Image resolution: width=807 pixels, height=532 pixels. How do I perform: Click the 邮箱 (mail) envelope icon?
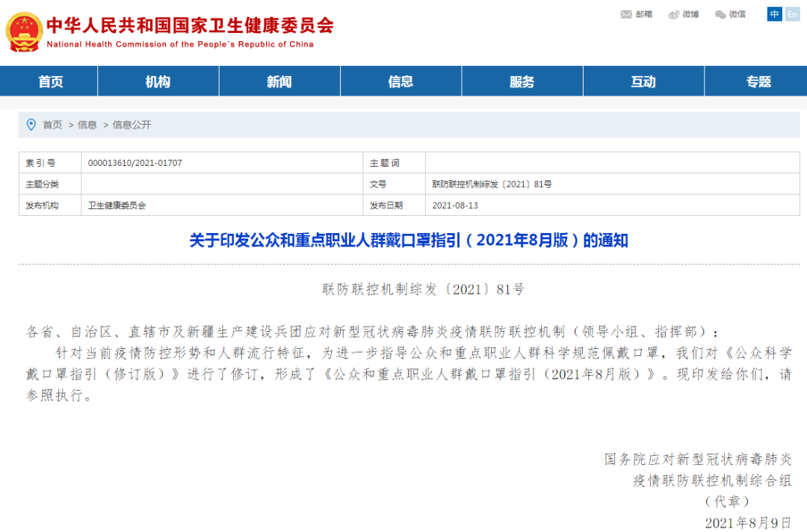click(625, 13)
